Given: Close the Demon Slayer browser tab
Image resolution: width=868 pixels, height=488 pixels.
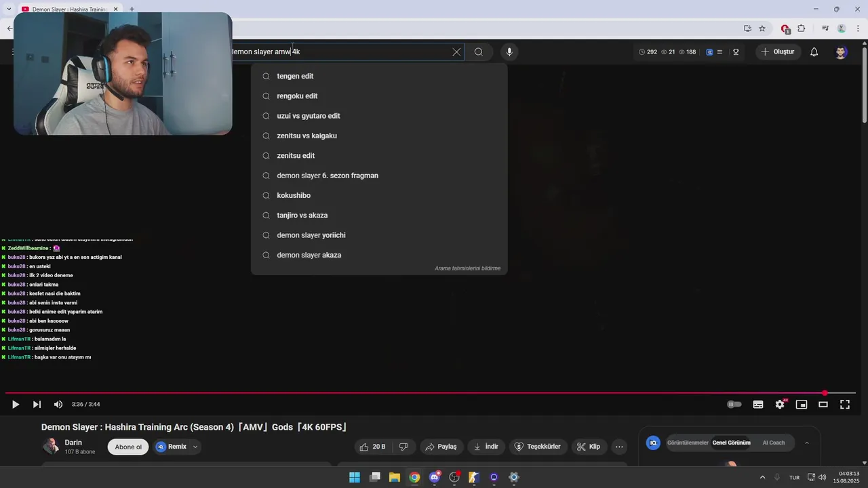Looking at the screenshot, I should [115, 9].
